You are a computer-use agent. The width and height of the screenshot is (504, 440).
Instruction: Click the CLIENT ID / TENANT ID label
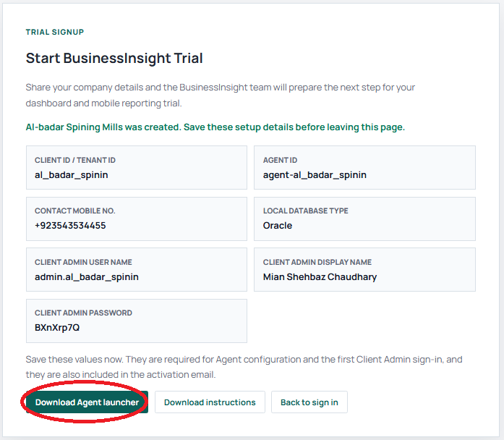(x=75, y=160)
